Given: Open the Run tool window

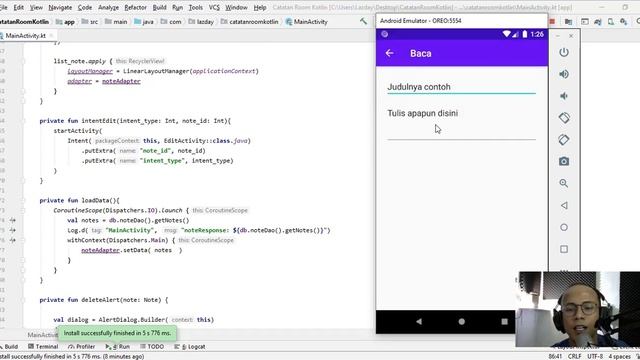Looking at the screenshot, I should point(118,347).
